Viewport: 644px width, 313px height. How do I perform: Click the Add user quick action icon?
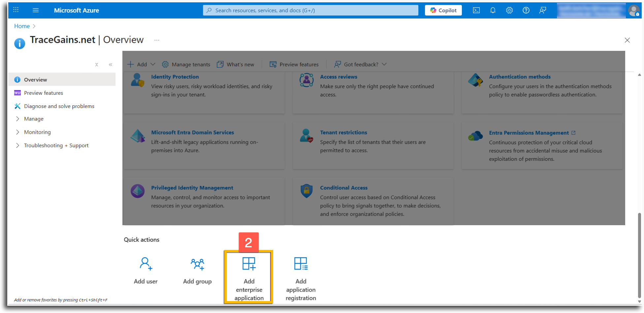tap(145, 264)
